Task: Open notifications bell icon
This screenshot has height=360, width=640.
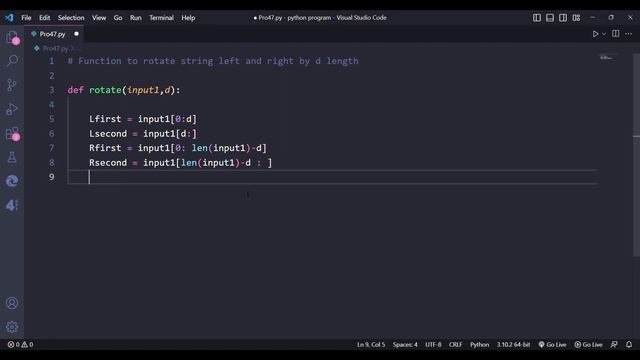Action: coord(629,344)
